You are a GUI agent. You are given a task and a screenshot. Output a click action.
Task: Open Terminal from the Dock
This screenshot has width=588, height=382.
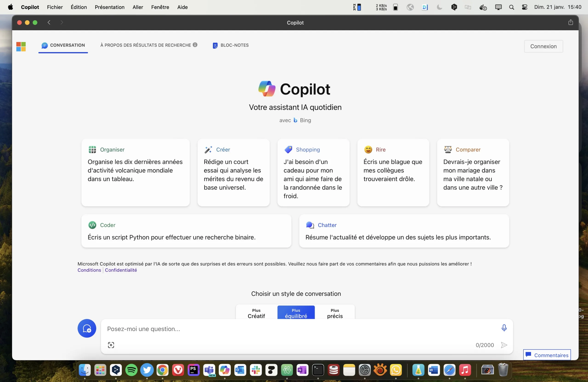coord(318,370)
